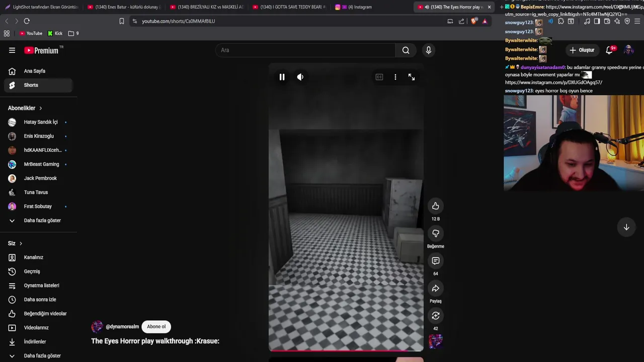Screen dimensions: 644x362
Task: Expand the Siz section
Action: coord(15,243)
